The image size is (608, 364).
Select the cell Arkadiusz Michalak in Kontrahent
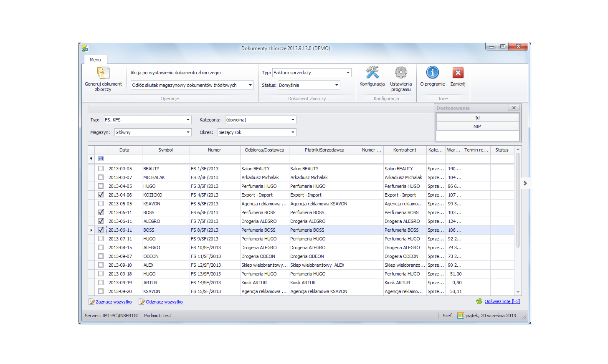point(405,177)
